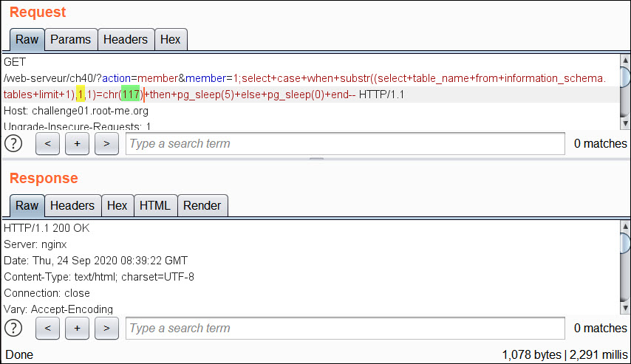Focus the Response search term field
The width and height of the screenshot is (631, 364).
point(345,329)
